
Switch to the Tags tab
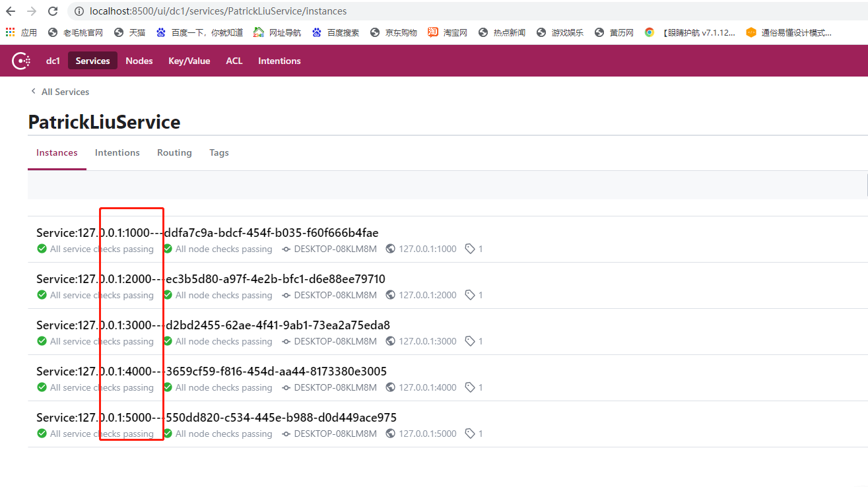pos(219,152)
